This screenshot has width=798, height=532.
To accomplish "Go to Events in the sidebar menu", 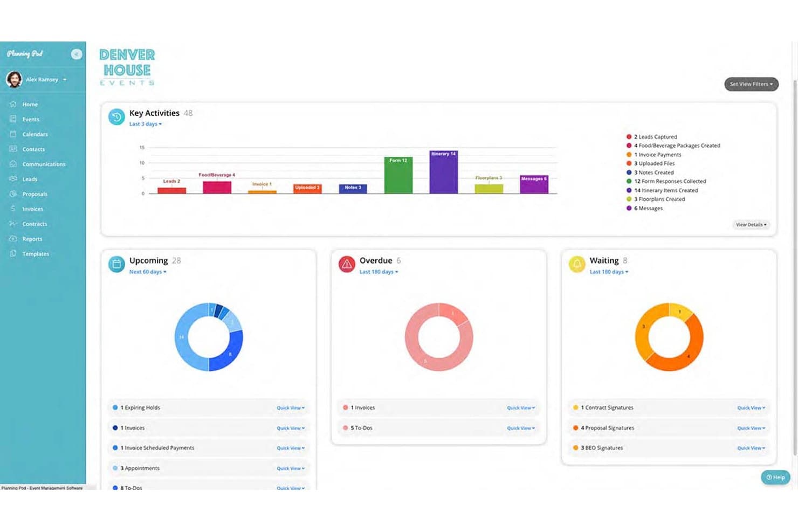I will 31,119.
